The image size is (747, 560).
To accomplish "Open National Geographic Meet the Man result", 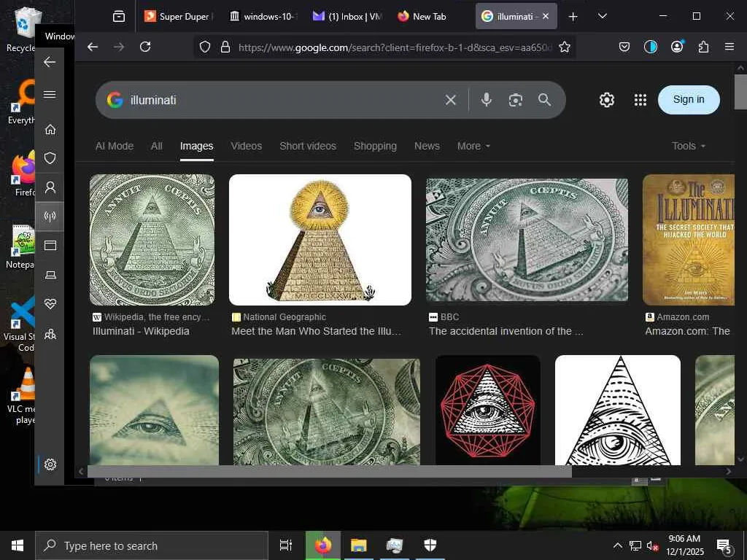I will click(317, 332).
